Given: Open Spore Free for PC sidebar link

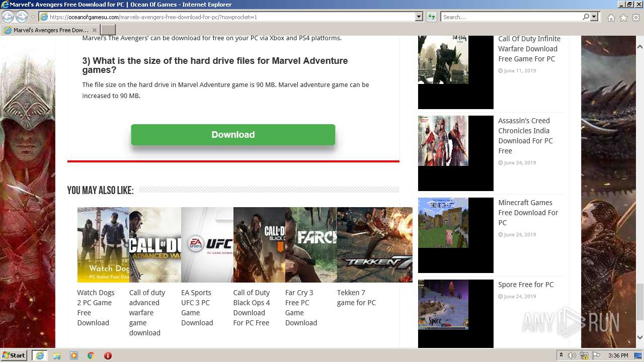Looking at the screenshot, I should coord(526,285).
